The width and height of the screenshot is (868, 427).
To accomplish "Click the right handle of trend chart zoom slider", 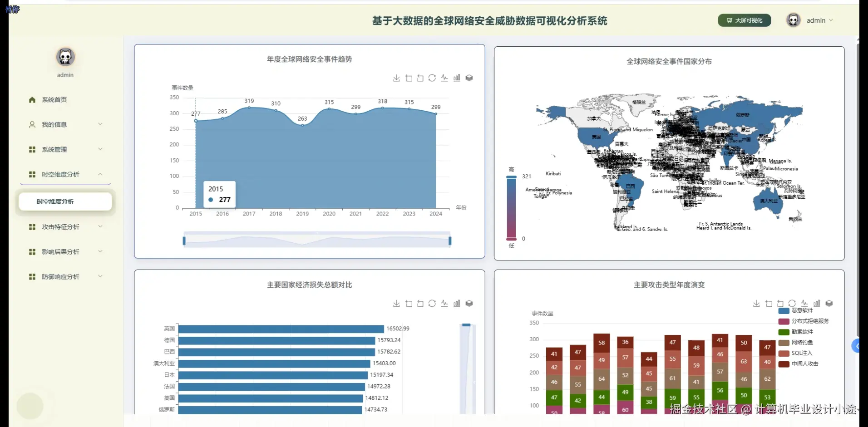I will (450, 241).
